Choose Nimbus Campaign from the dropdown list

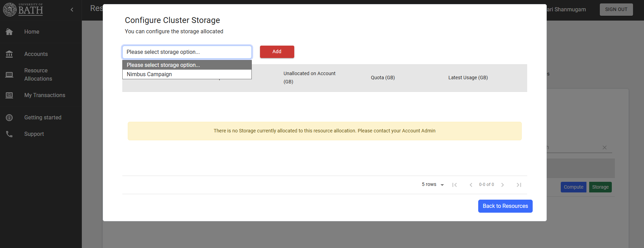coord(149,74)
